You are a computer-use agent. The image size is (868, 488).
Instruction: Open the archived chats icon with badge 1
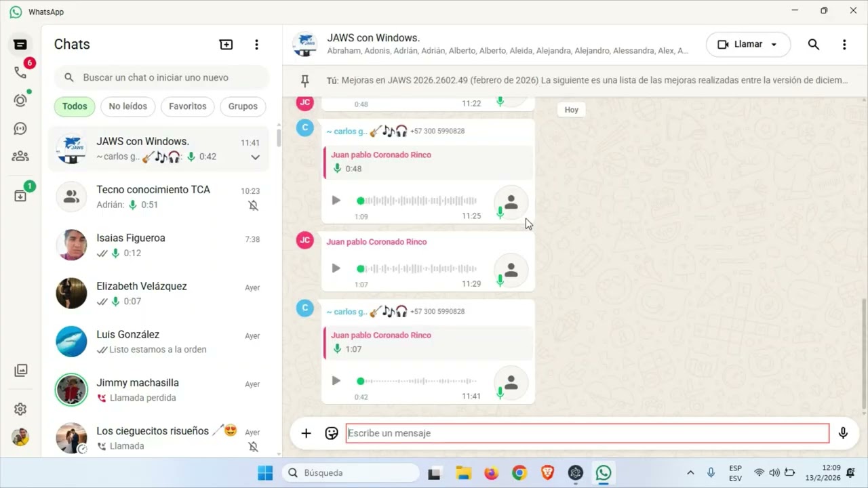pos(20,195)
